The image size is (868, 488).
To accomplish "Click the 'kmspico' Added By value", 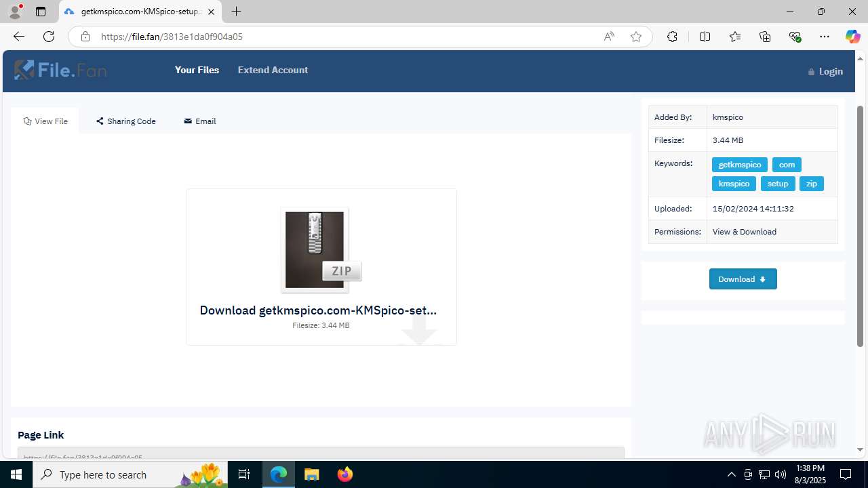I will [728, 117].
